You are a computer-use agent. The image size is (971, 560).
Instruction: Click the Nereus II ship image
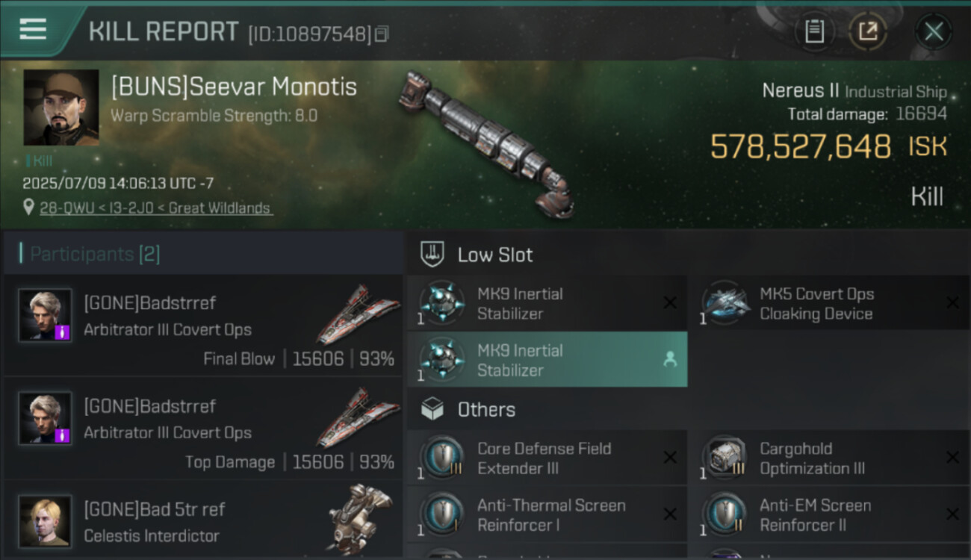(487, 142)
